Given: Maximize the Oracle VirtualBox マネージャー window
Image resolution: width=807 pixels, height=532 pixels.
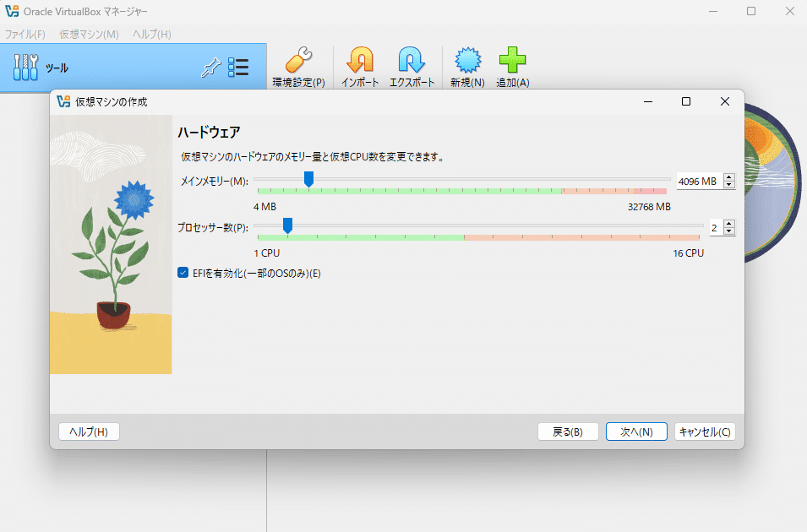Looking at the screenshot, I should click(x=751, y=11).
